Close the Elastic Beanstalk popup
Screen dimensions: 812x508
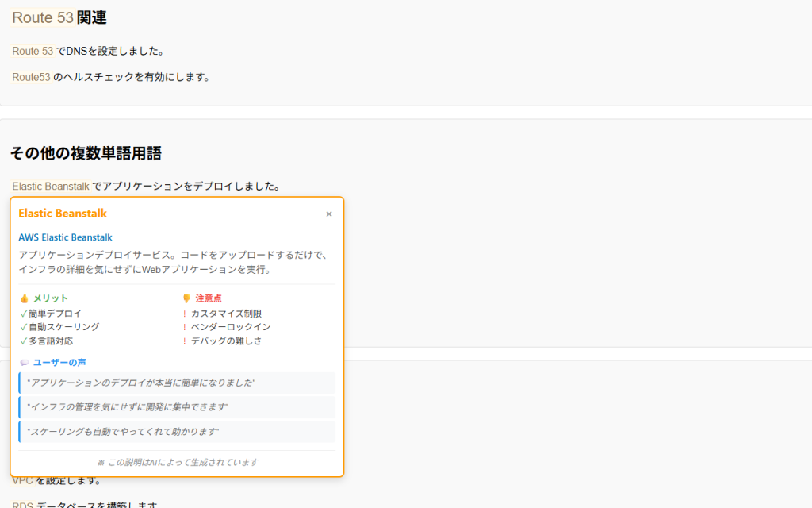[x=329, y=214]
